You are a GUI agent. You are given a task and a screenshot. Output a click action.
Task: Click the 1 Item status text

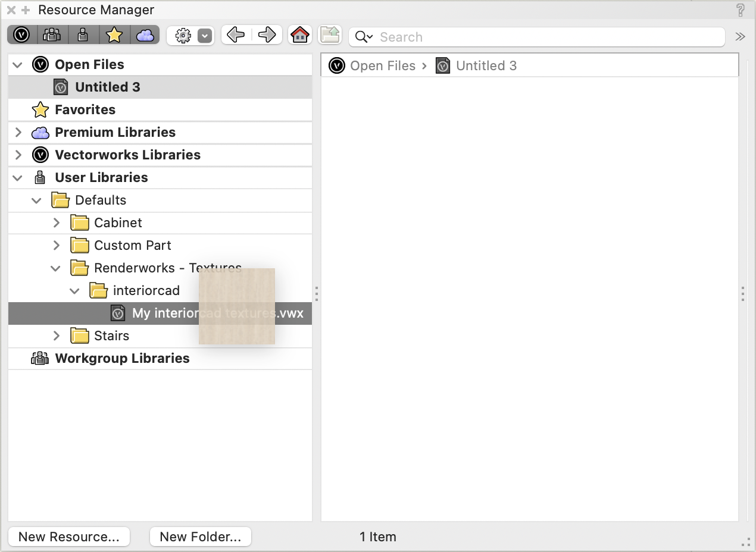(378, 537)
